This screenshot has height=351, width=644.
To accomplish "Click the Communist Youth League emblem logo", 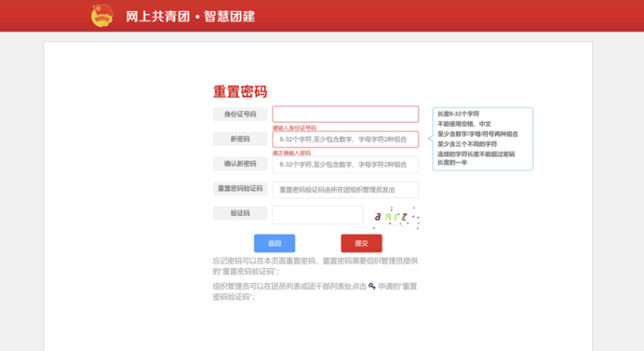I will (101, 16).
